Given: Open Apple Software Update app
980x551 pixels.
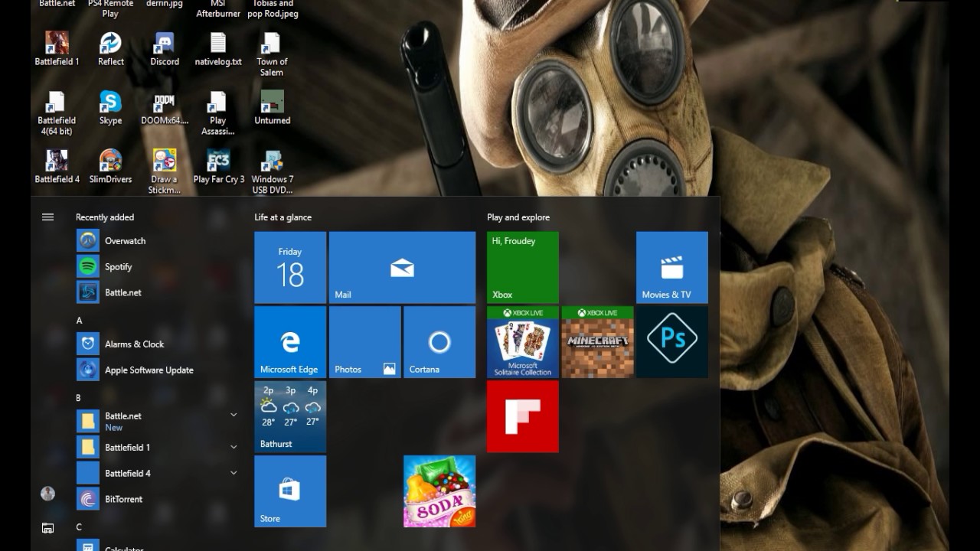Looking at the screenshot, I should pyautogui.click(x=157, y=370).
